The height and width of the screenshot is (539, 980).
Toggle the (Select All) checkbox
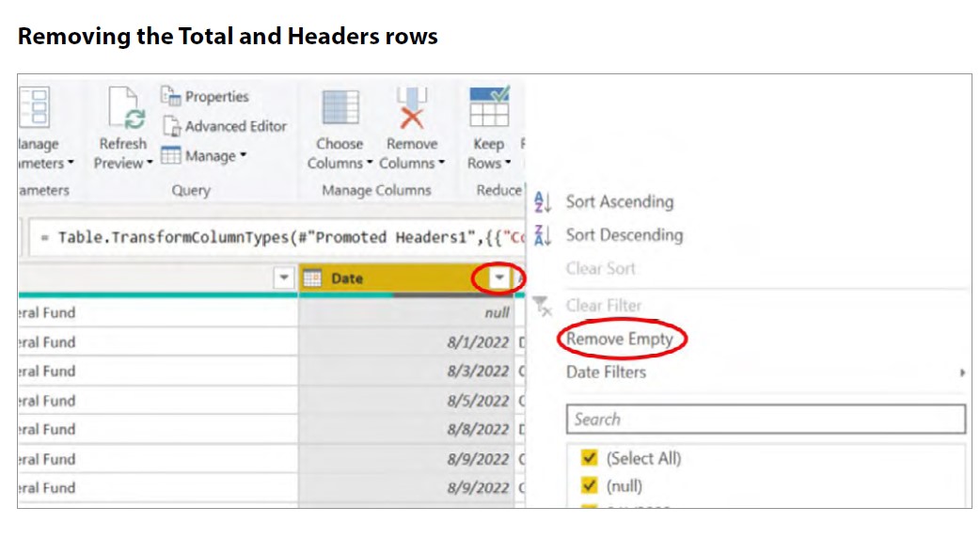590,458
